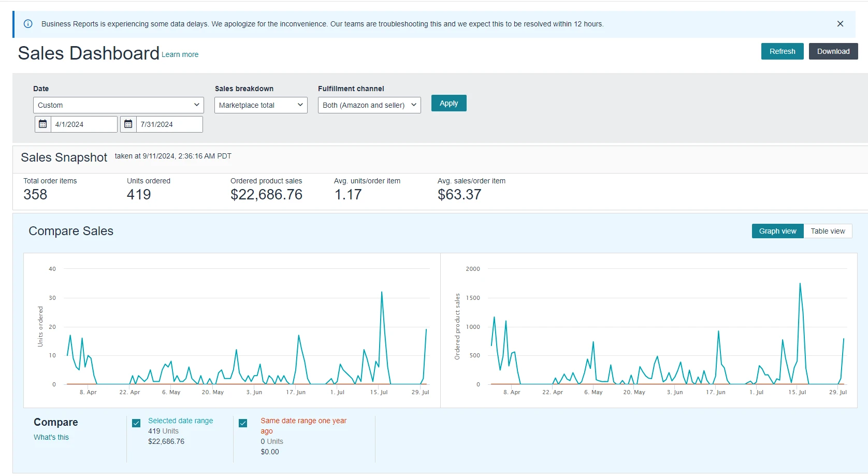This screenshot has width=868, height=476.
Task: Uncheck Same date range one year ago checkbox
Action: coord(243,423)
